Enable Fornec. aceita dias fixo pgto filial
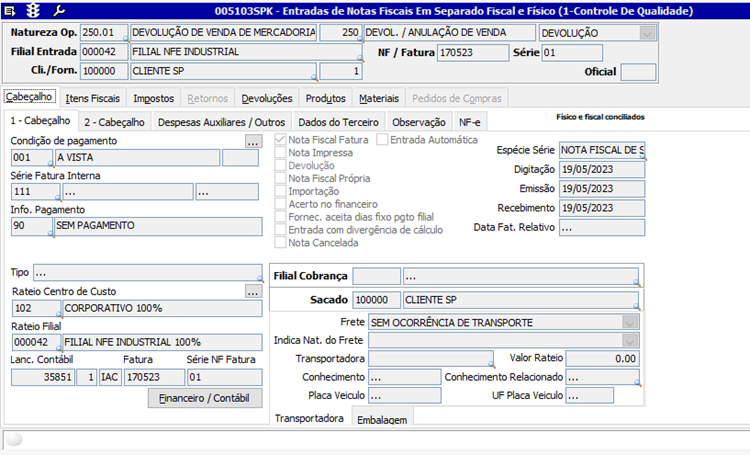 point(280,217)
